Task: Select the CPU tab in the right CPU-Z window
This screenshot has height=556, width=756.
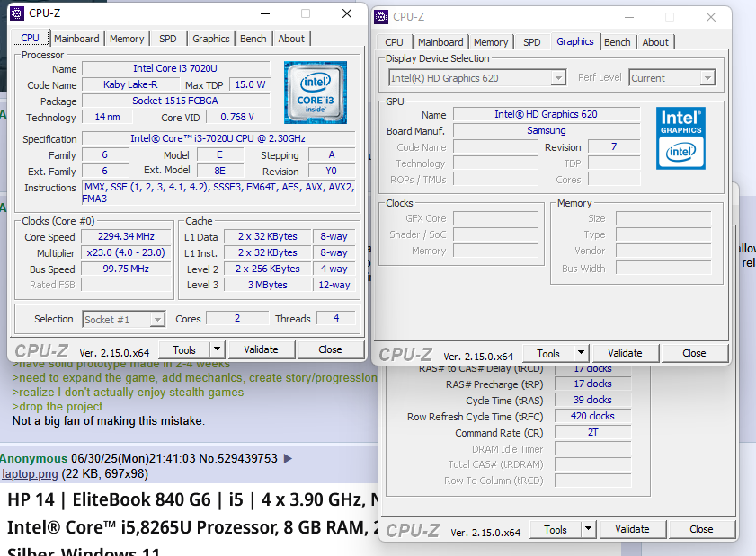Action: pyautogui.click(x=394, y=42)
